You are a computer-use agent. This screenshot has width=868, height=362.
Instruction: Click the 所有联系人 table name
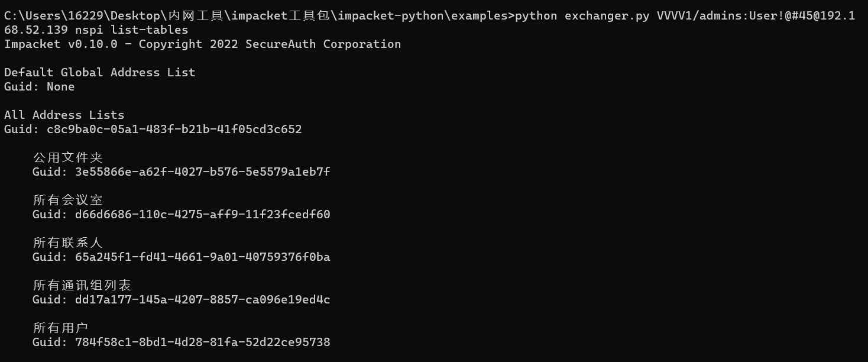[67, 243]
